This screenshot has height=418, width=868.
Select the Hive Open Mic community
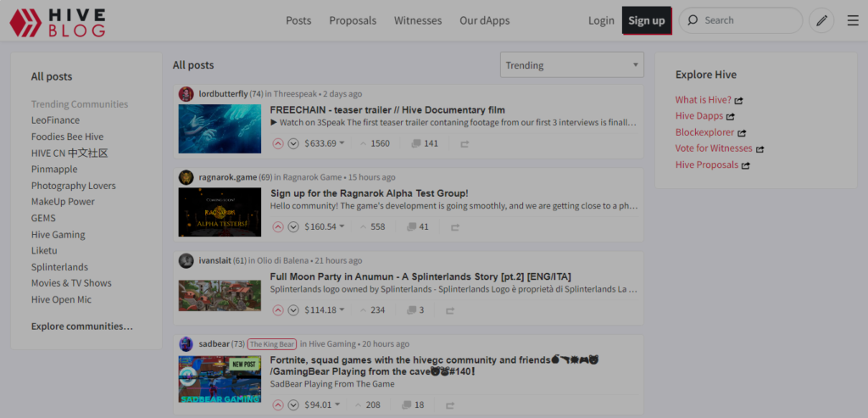pyautogui.click(x=61, y=299)
